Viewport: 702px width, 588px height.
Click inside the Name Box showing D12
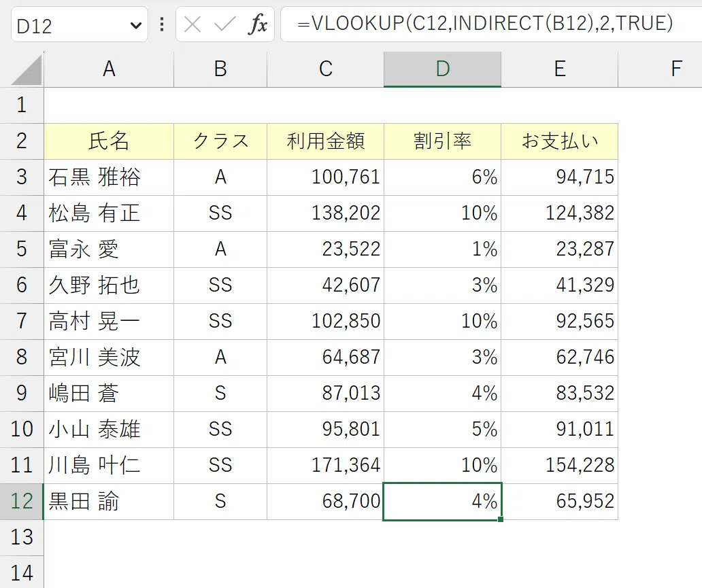(71, 24)
